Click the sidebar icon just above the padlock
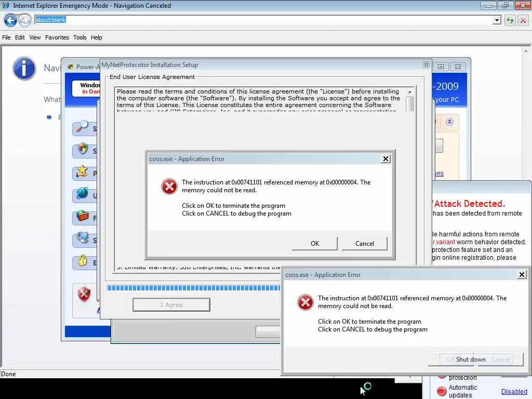The image size is (532, 399). pos(83,238)
